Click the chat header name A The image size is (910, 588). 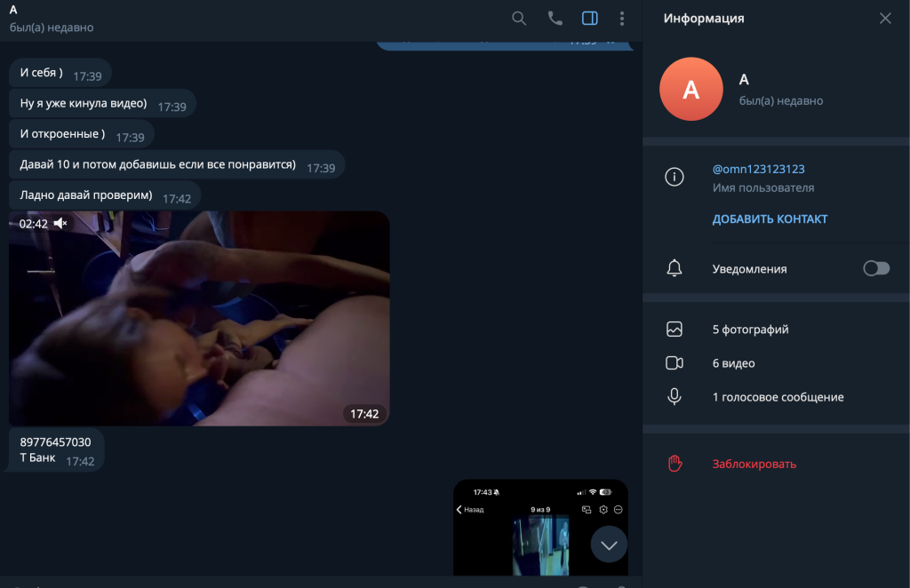13,10
